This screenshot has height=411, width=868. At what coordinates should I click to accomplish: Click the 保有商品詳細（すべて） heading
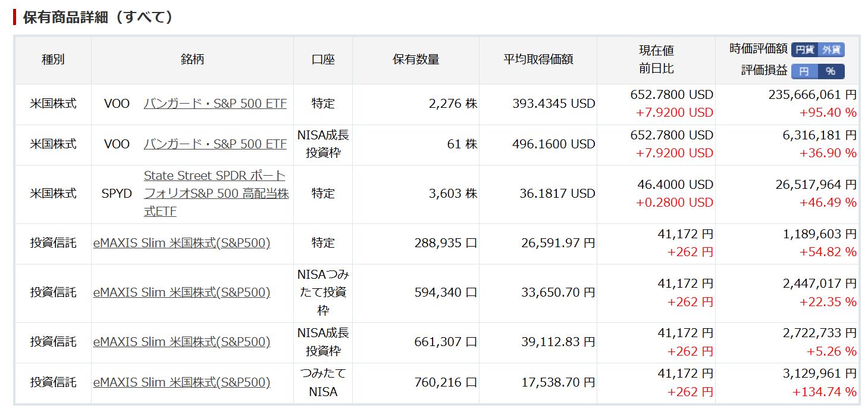click(98, 17)
